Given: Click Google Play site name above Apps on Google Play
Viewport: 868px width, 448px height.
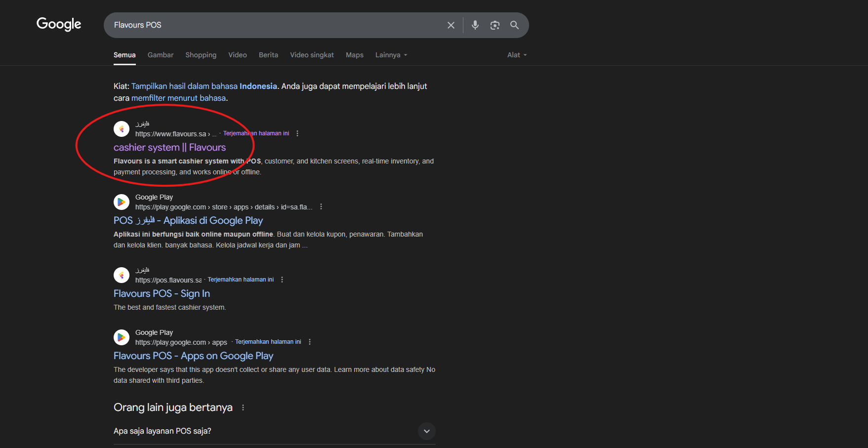Looking at the screenshot, I should 154,332.
